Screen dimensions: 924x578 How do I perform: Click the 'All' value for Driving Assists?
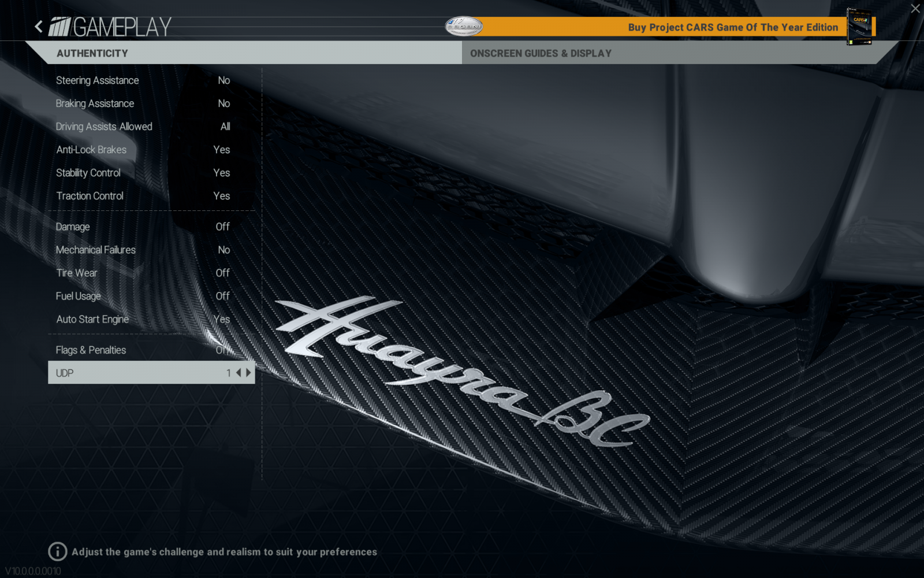(225, 127)
